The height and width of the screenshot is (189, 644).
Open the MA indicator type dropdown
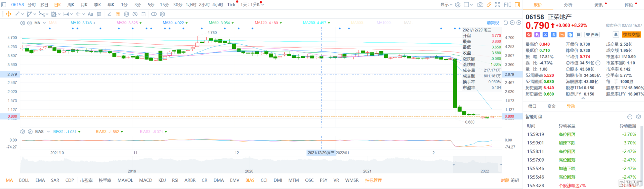tap(44, 23)
